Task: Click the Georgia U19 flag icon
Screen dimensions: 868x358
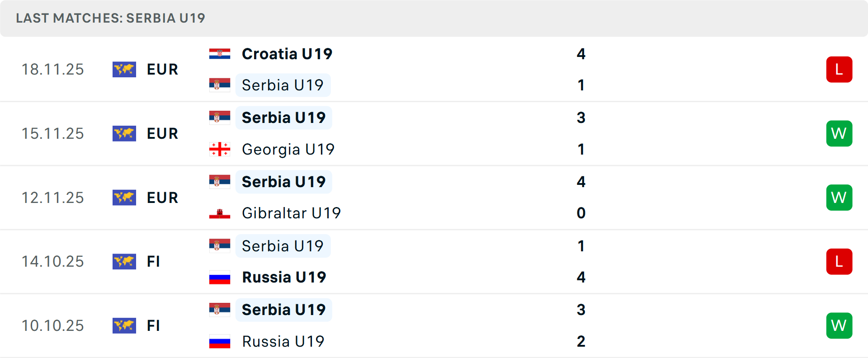Action: coord(220,149)
